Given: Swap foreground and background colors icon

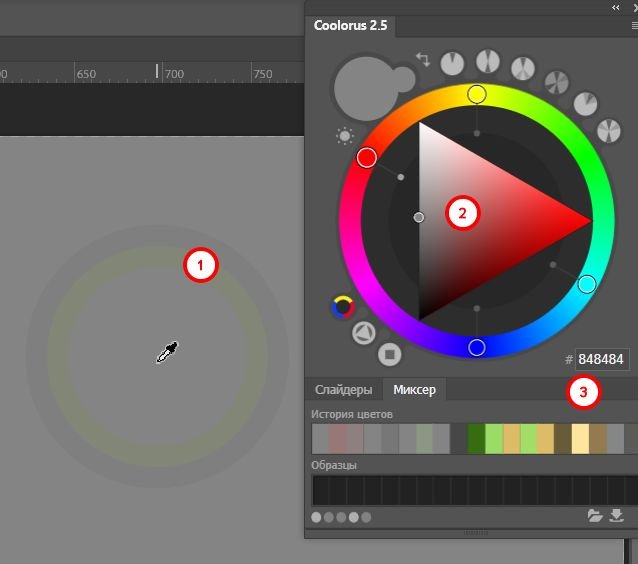Looking at the screenshot, I should click(423, 59).
